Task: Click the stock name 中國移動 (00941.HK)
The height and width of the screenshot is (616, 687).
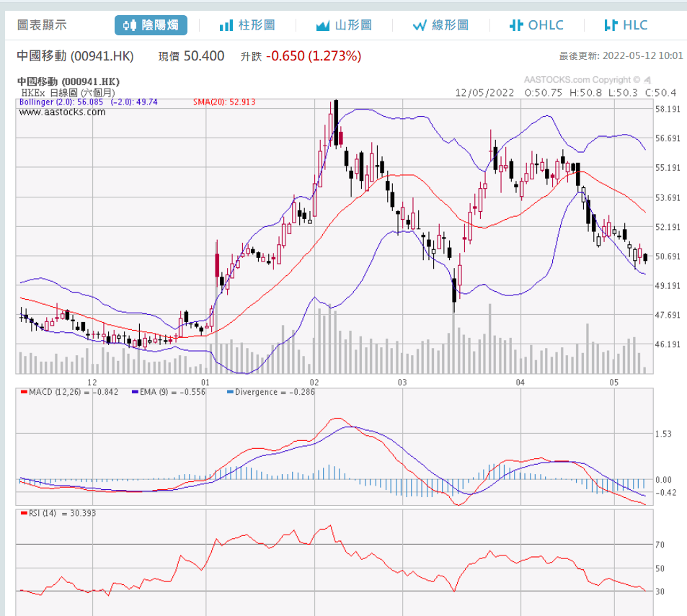Action: [x=75, y=56]
